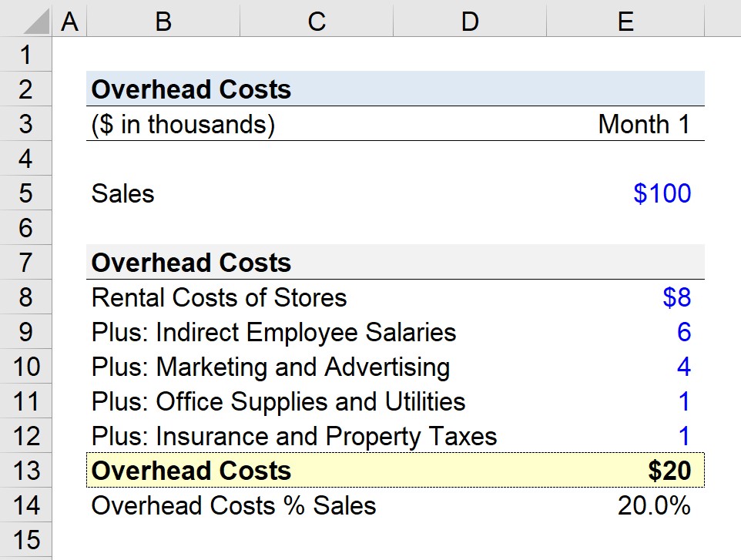Select column header E
This screenshot has width=741, height=560.
coord(625,21)
